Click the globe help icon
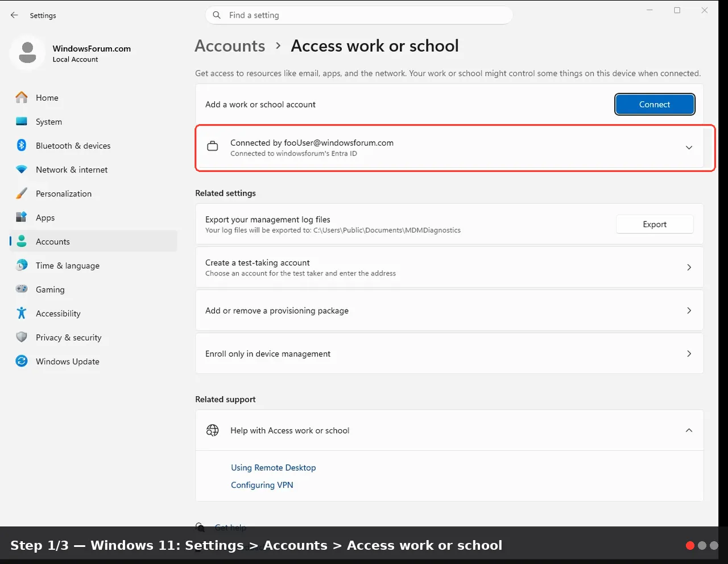 [x=212, y=430]
